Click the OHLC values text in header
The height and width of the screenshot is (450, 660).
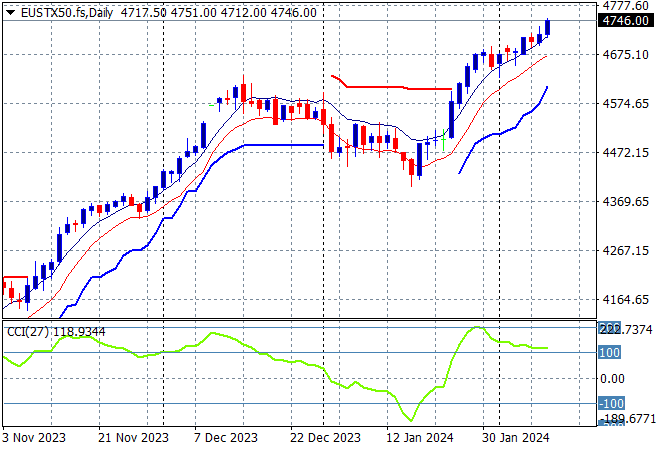(x=221, y=13)
